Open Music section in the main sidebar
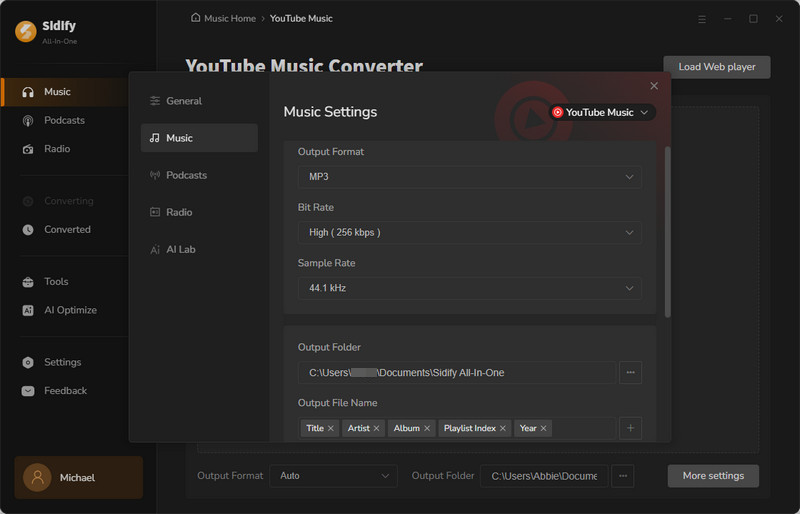The height and width of the screenshot is (514, 800). tap(65, 92)
